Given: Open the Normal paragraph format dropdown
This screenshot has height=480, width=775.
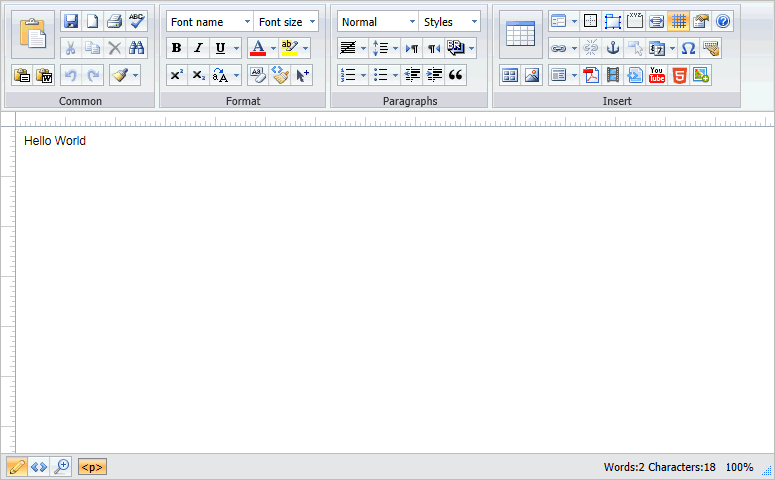Looking at the screenshot, I should pos(378,22).
